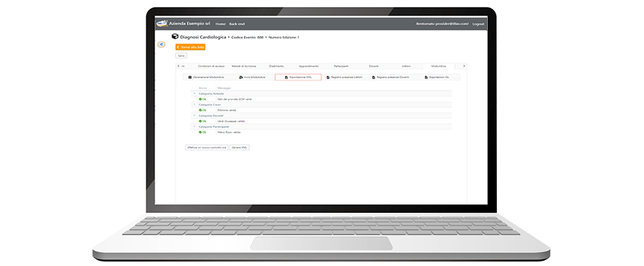The height and width of the screenshot is (266, 644).
Task: Open Registro presenze Uditori sub-tab
Action: point(344,77)
